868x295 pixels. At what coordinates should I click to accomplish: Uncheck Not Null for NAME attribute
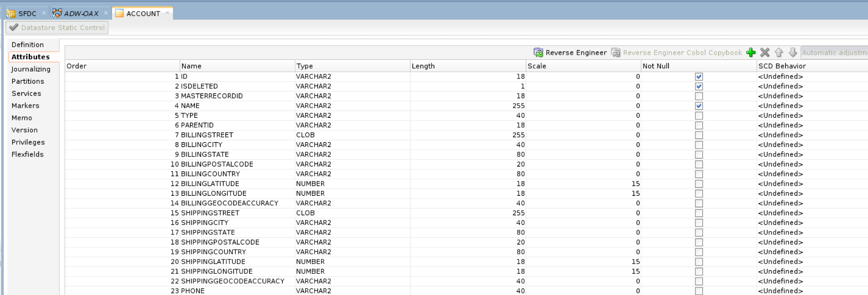pyautogui.click(x=698, y=106)
